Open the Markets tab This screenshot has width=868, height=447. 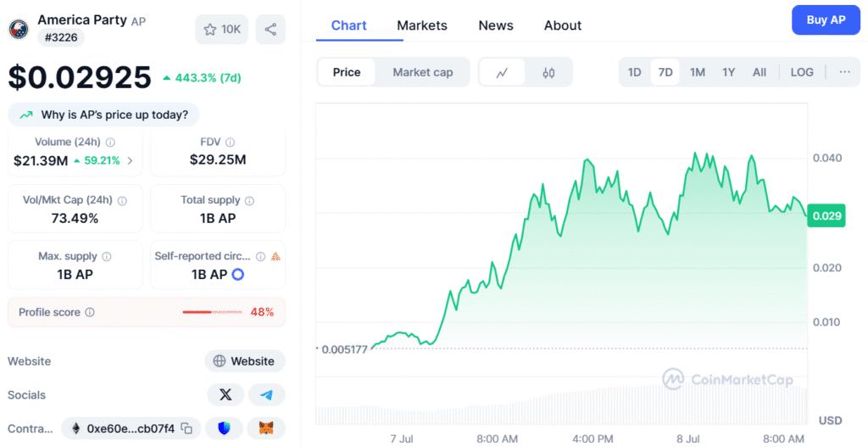coord(422,25)
